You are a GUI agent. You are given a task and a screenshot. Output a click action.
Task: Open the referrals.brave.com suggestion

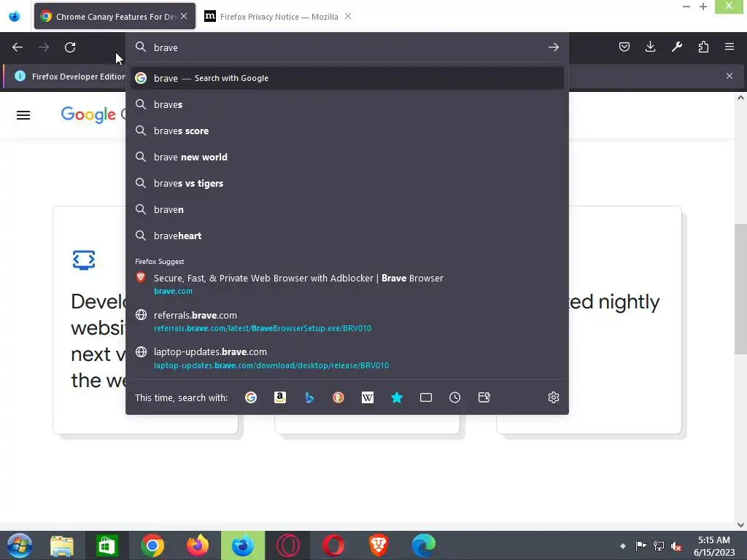(347, 322)
